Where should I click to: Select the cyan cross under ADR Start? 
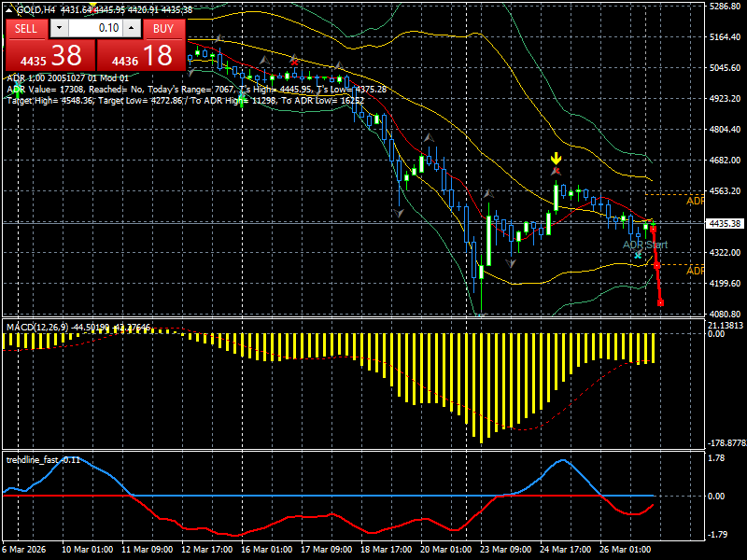[x=638, y=255]
